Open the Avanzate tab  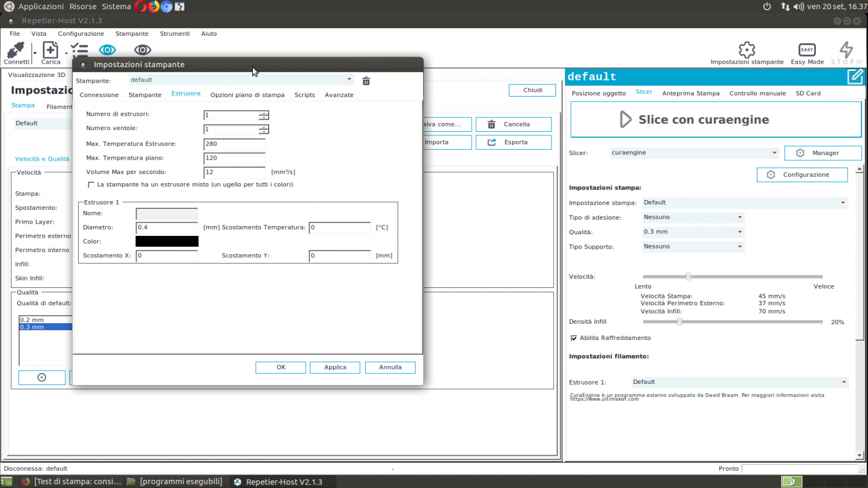[x=339, y=95]
